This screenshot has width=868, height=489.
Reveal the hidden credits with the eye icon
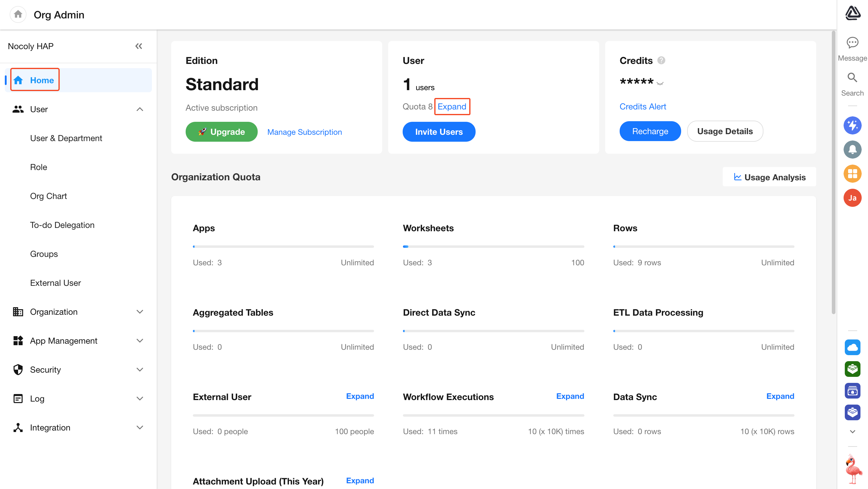(660, 83)
